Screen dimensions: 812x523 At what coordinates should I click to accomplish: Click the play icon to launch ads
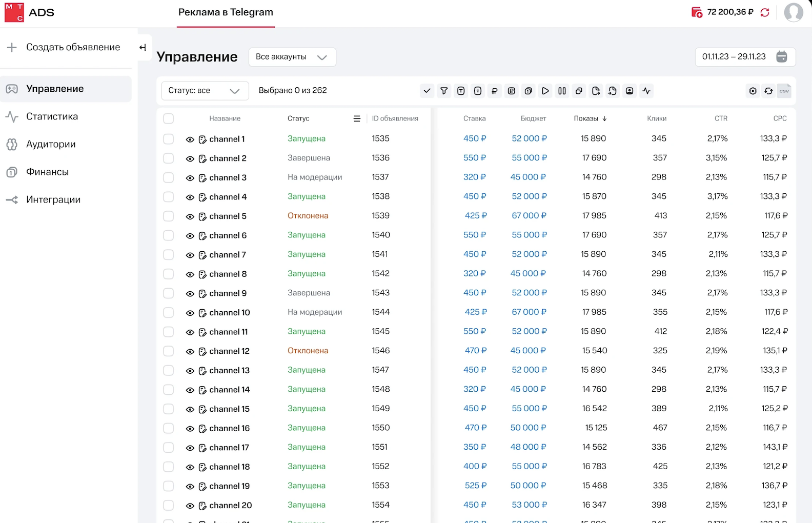(x=545, y=91)
